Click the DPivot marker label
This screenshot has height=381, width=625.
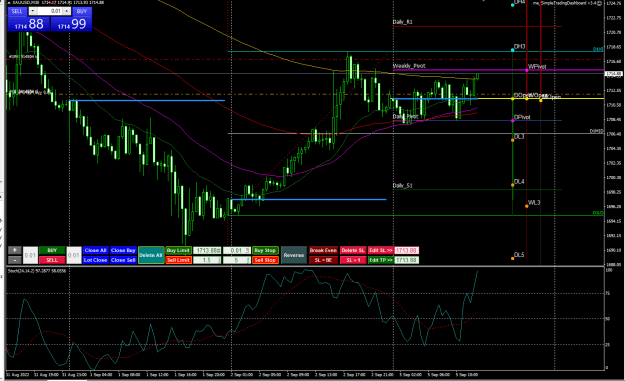(522, 118)
